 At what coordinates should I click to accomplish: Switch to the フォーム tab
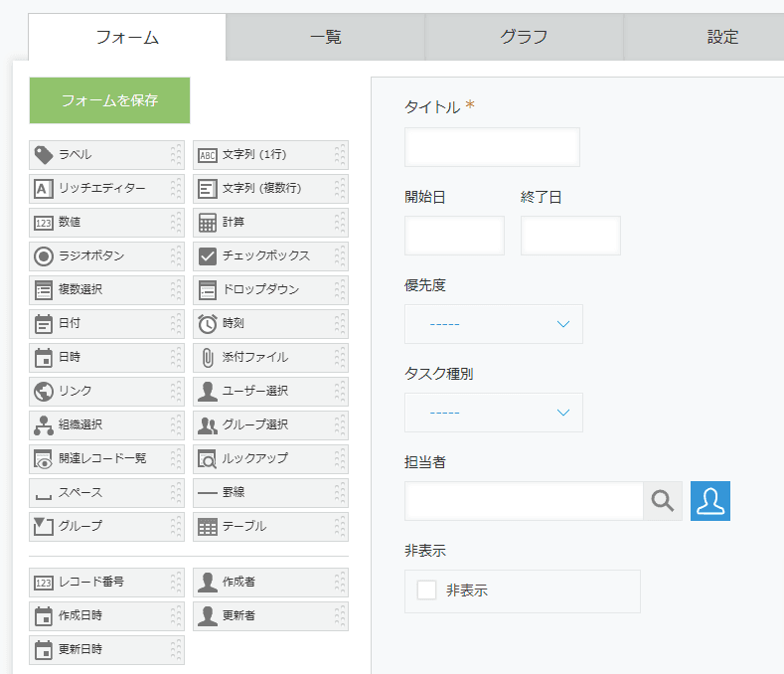click(x=127, y=37)
